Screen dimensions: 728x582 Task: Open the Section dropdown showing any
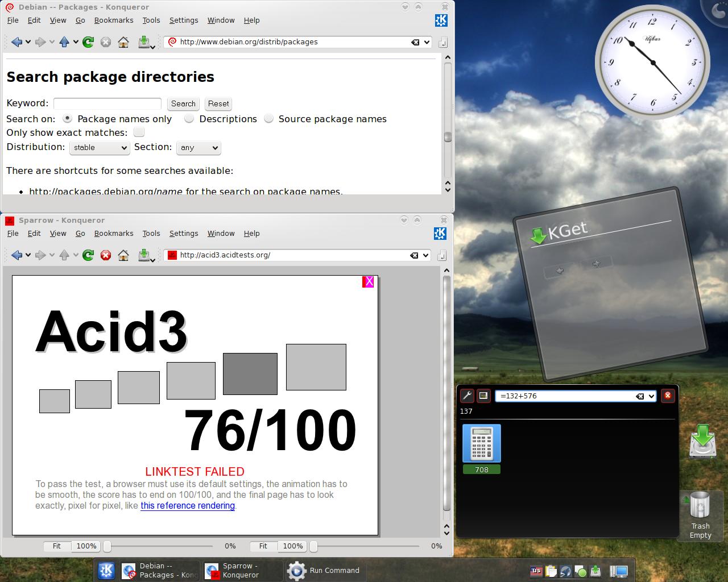[x=198, y=148]
